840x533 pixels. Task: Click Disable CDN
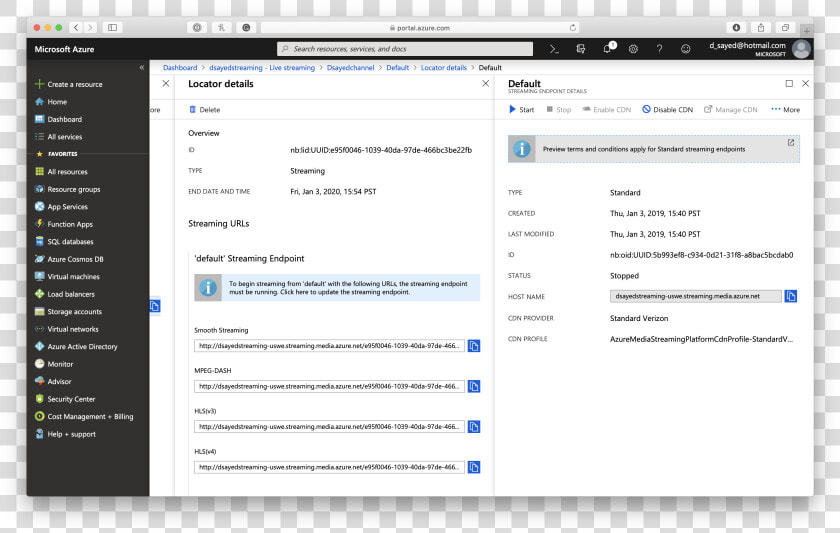[668, 109]
